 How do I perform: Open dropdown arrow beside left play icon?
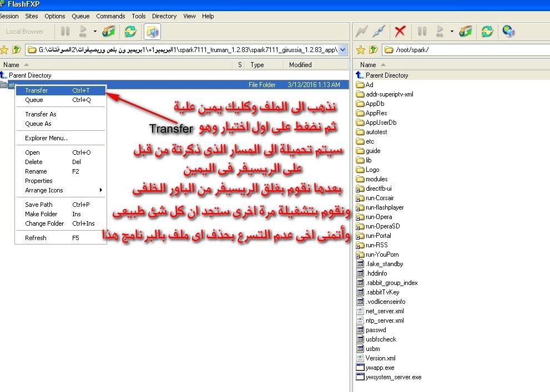[95, 32]
